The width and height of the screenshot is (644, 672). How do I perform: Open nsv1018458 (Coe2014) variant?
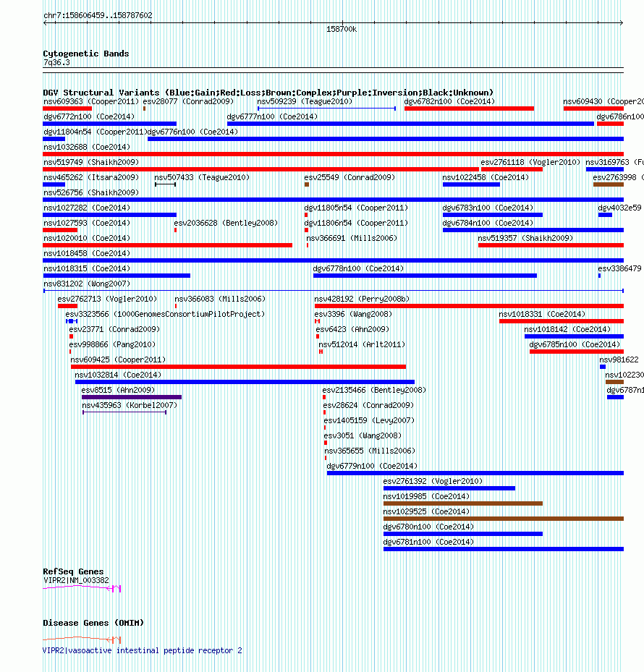pyautogui.click(x=87, y=254)
